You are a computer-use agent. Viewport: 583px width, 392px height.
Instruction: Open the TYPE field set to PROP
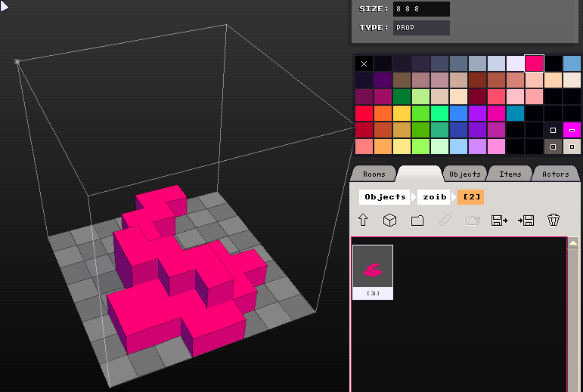pyautogui.click(x=421, y=28)
